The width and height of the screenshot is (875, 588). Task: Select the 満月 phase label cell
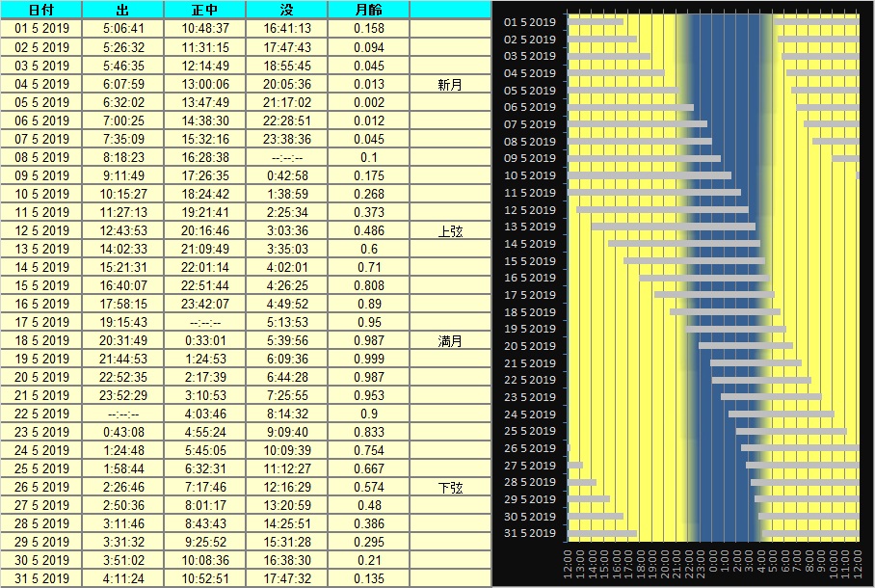point(450,341)
